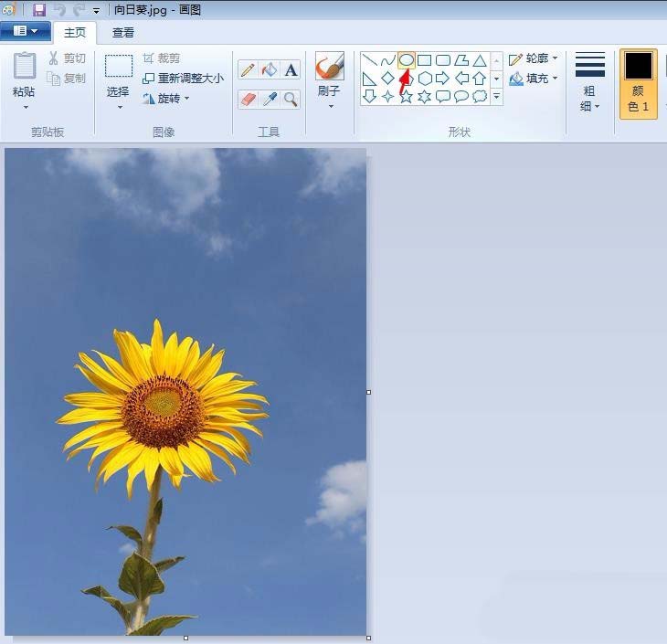667x644 pixels.
Task: Choose the Four-point star shape
Action: [387, 97]
